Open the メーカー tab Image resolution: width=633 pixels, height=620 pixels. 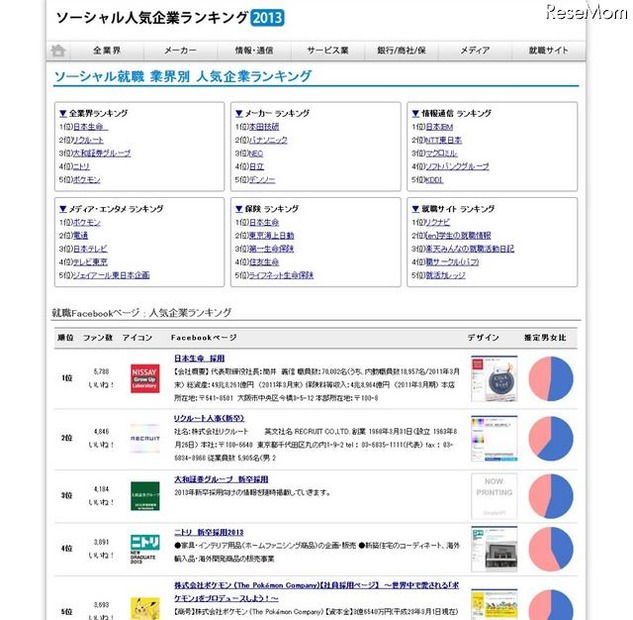(x=180, y=51)
